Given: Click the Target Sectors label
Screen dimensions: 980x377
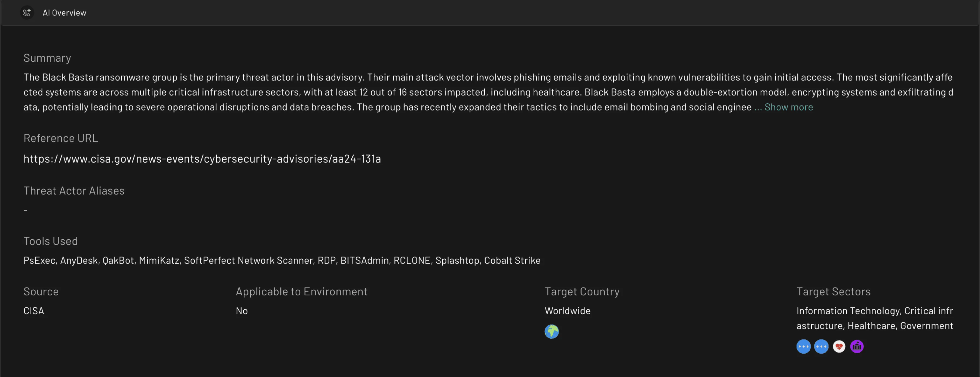Looking at the screenshot, I should 834,292.
